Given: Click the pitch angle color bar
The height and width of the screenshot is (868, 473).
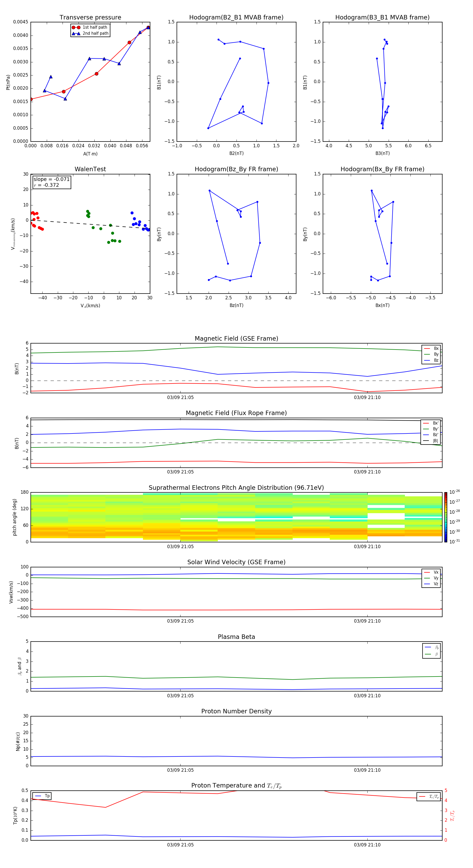Looking at the screenshot, I should tap(446, 517).
